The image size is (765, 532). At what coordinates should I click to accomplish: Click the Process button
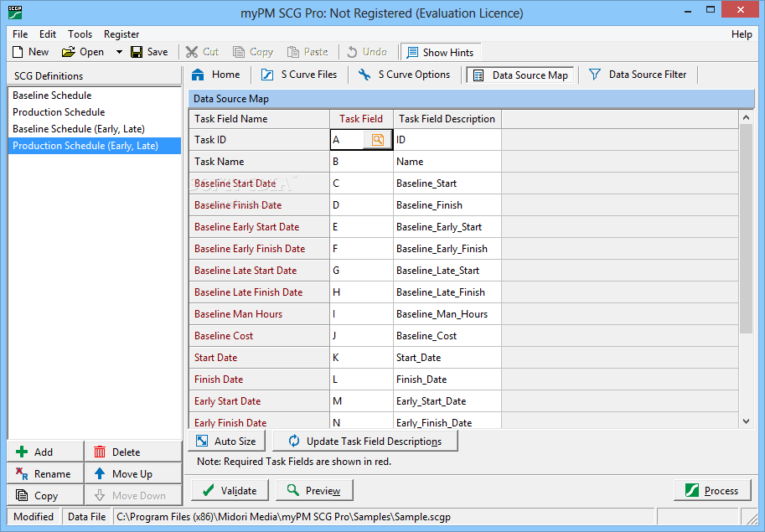pos(712,491)
